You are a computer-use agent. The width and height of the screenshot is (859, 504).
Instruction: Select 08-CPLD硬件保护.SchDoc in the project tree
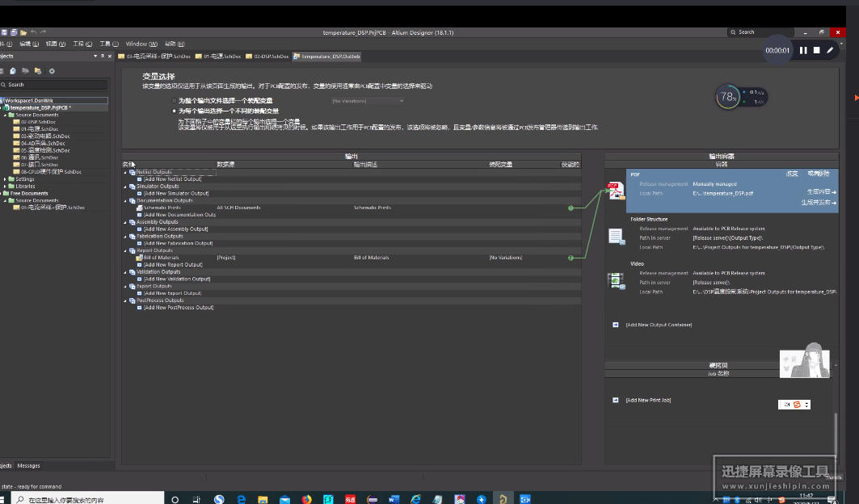pos(51,172)
